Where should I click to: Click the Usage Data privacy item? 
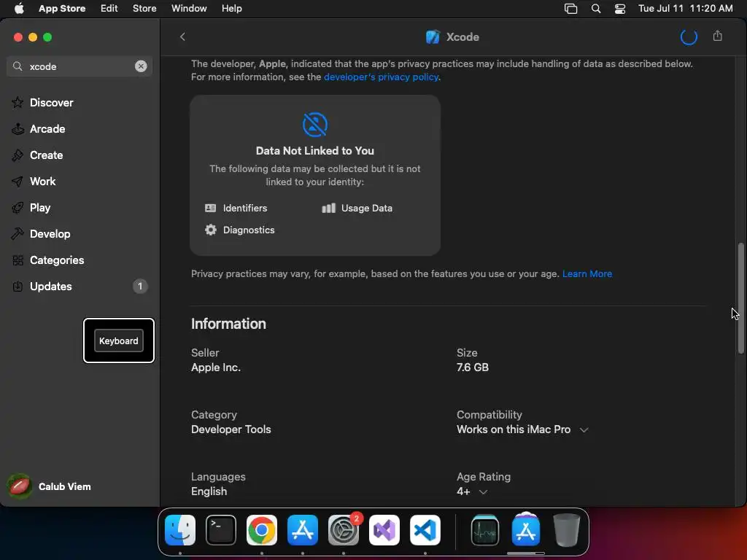point(357,208)
